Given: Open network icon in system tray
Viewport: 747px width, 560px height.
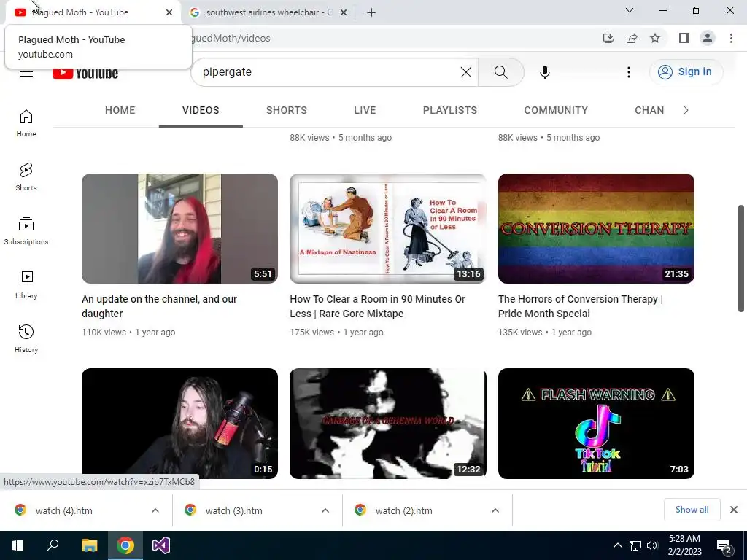Looking at the screenshot, I should (635, 545).
